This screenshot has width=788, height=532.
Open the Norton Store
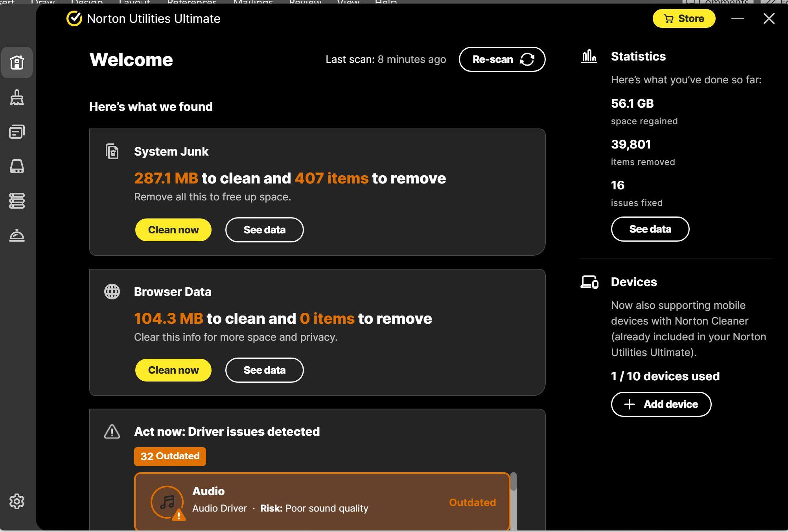[x=684, y=18]
